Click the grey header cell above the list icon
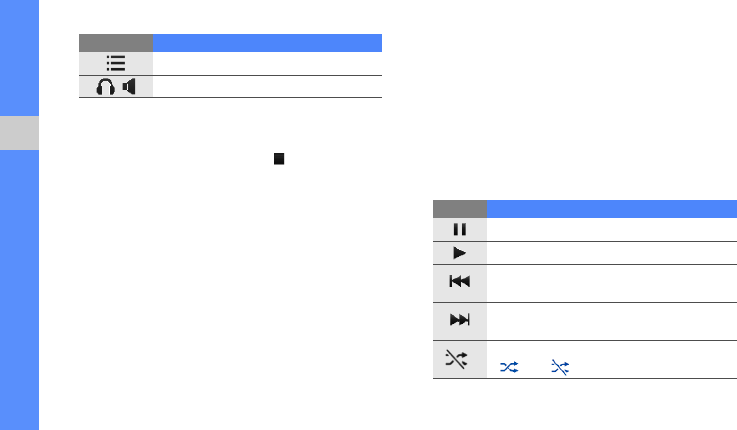The width and height of the screenshot is (737, 430). point(116,43)
